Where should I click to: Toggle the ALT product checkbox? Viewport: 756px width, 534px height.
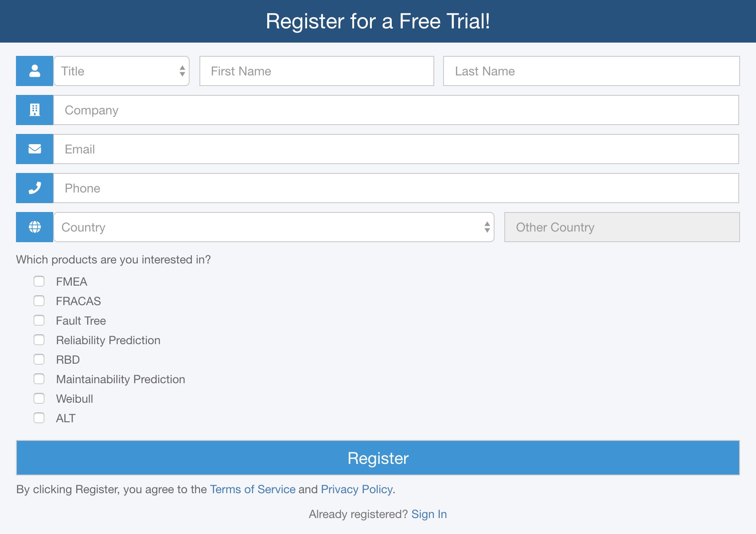(x=39, y=418)
